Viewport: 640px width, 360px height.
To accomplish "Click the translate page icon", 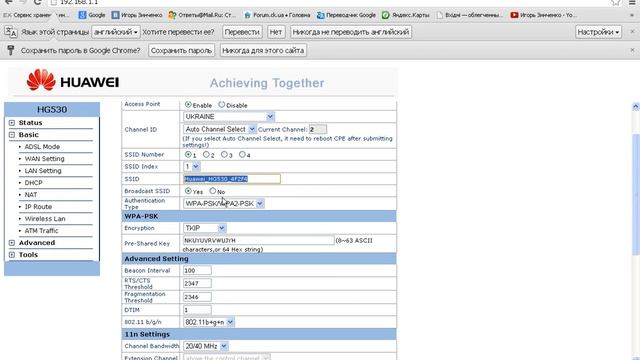I will pyautogui.click(x=11, y=32).
